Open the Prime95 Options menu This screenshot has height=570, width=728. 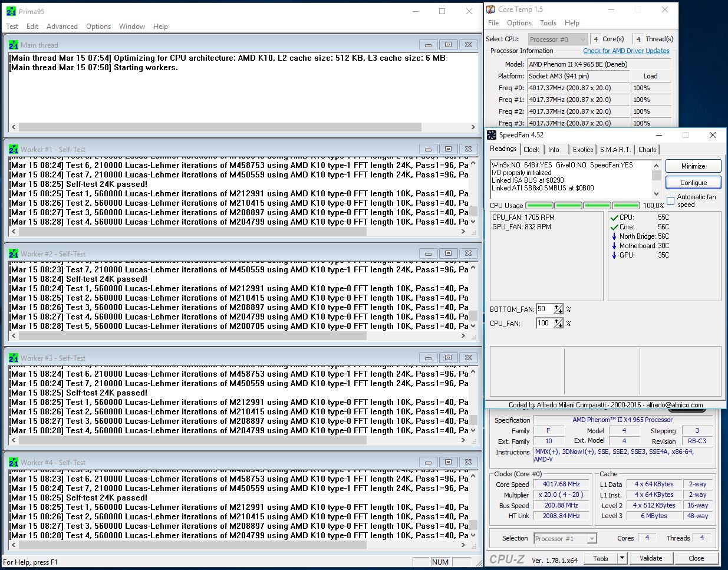click(x=98, y=27)
